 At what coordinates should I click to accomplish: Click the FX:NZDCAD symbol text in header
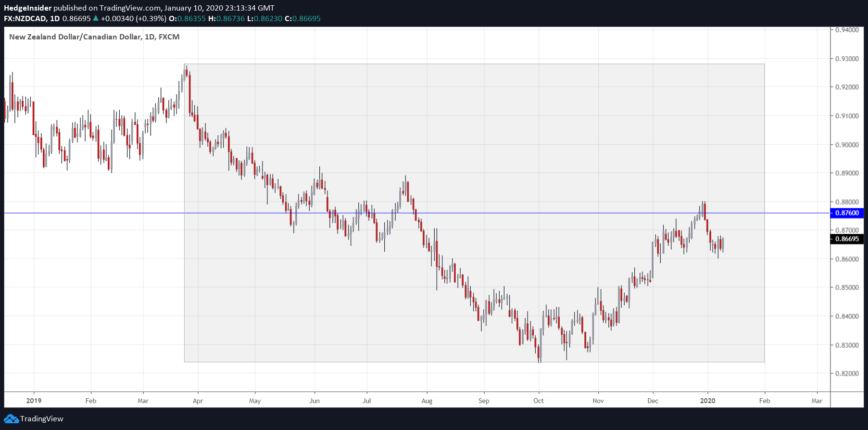click(x=25, y=18)
